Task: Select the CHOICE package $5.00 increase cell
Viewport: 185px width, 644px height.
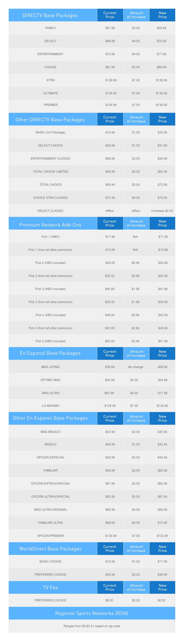Action: [x=136, y=67]
